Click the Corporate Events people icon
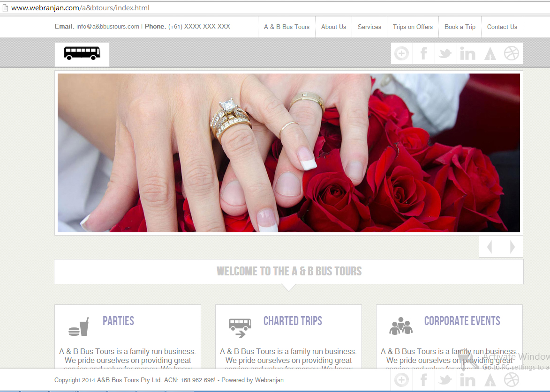 pos(400,326)
